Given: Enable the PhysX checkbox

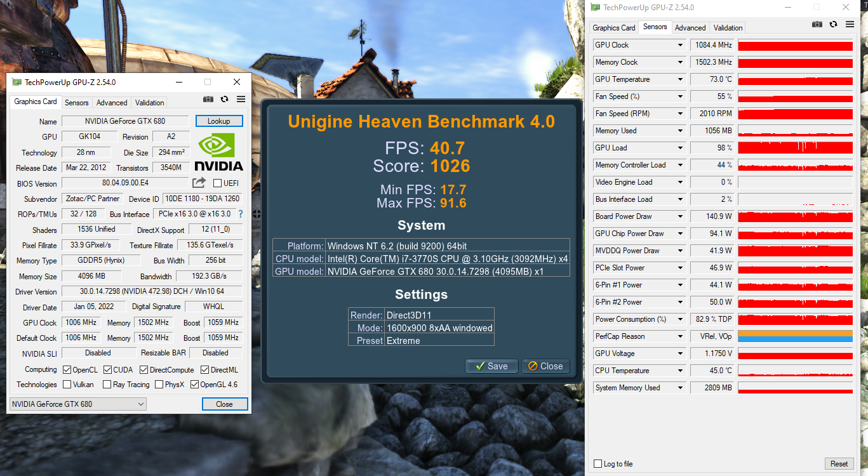Looking at the screenshot, I should pyautogui.click(x=158, y=385).
